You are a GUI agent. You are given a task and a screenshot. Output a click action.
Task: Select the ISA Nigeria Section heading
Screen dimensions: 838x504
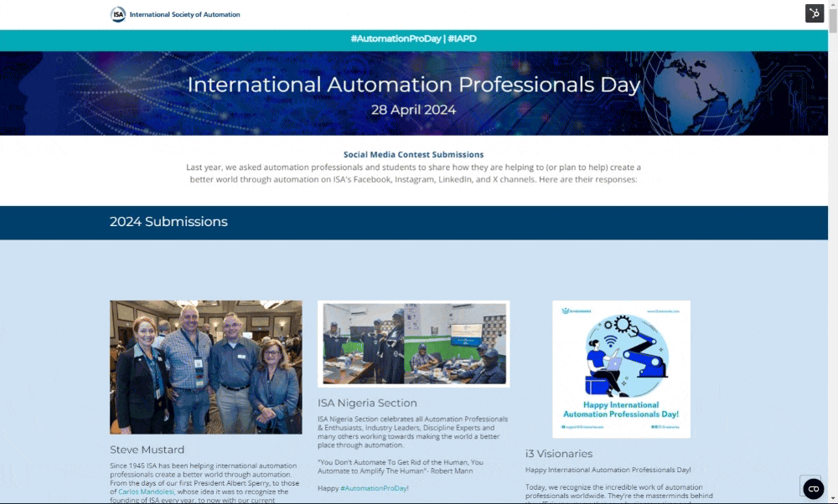click(367, 403)
